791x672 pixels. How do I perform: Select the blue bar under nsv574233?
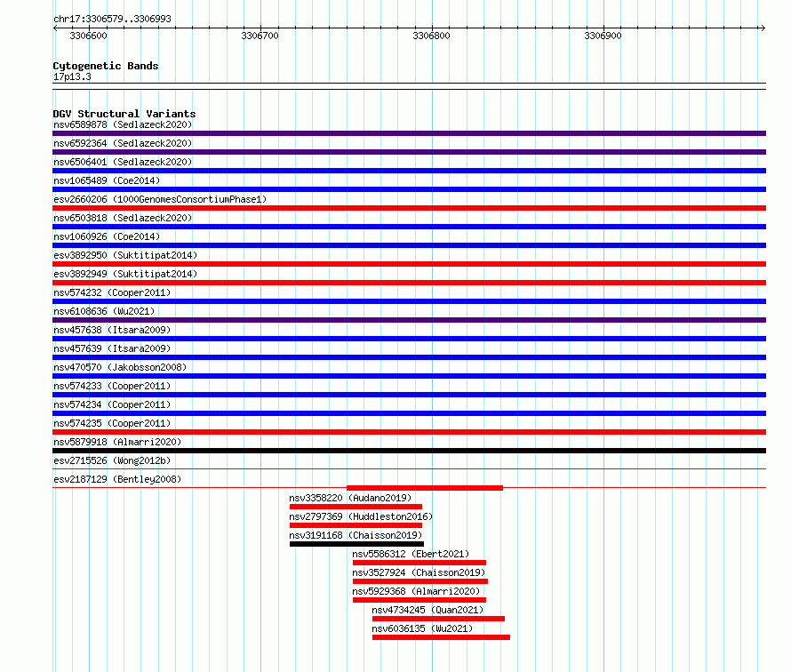pyautogui.click(x=409, y=395)
